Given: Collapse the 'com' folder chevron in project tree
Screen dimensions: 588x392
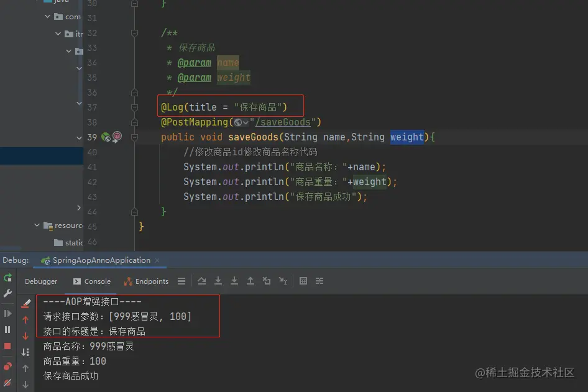Looking at the screenshot, I should (x=48, y=17).
